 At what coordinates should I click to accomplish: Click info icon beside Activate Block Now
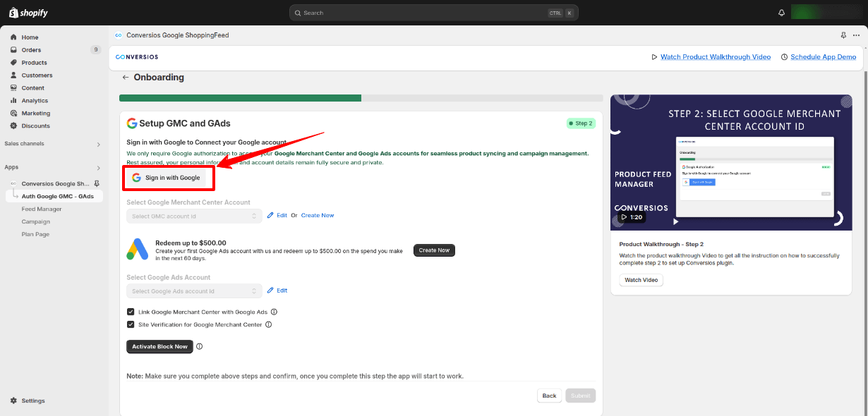(200, 347)
